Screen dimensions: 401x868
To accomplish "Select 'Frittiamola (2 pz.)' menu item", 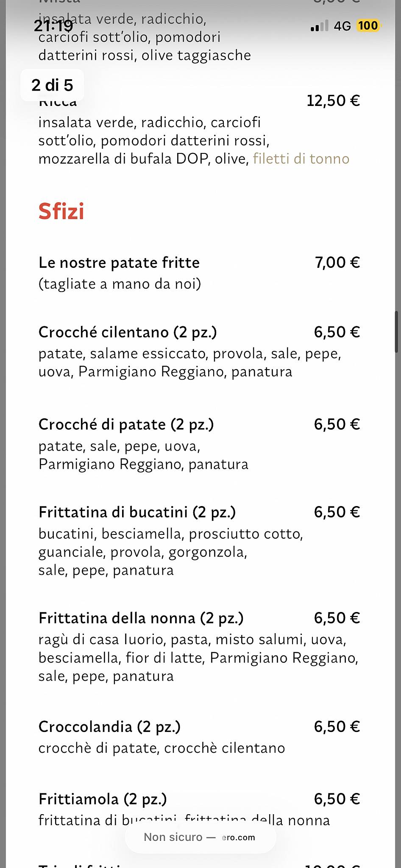I will coord(103,799).
